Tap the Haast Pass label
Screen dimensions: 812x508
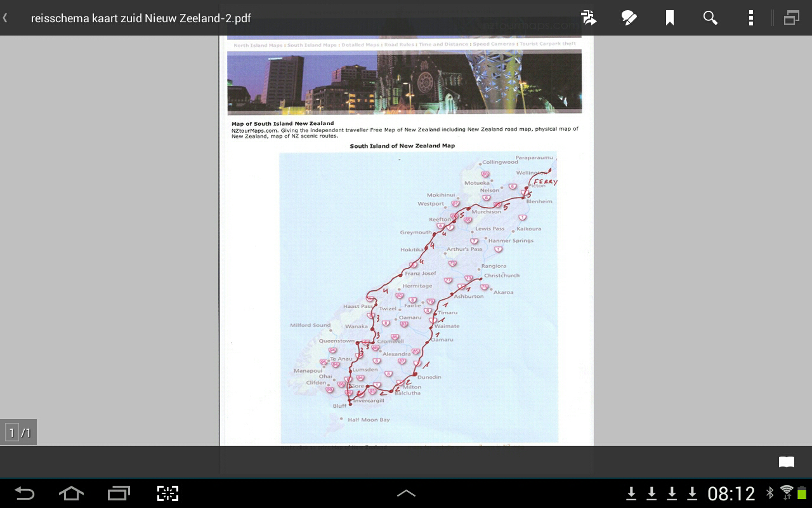[358, 306]
